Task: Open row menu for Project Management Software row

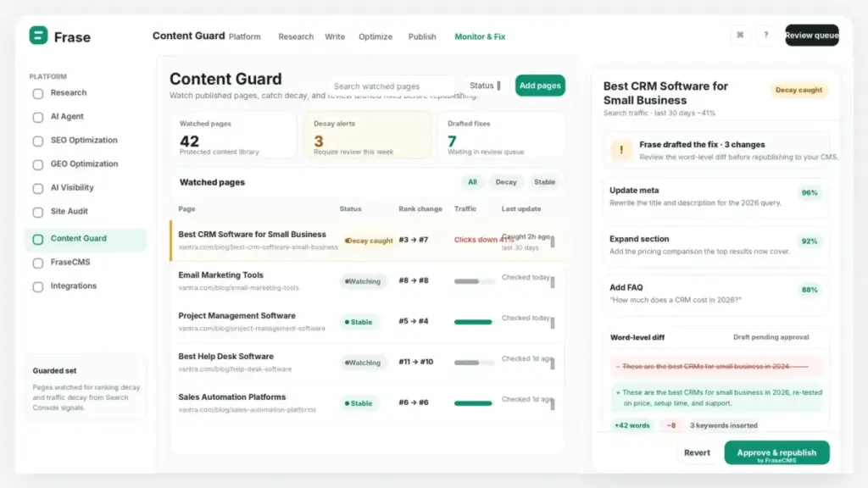Action: pyautogui.click(x=553, y=323)
